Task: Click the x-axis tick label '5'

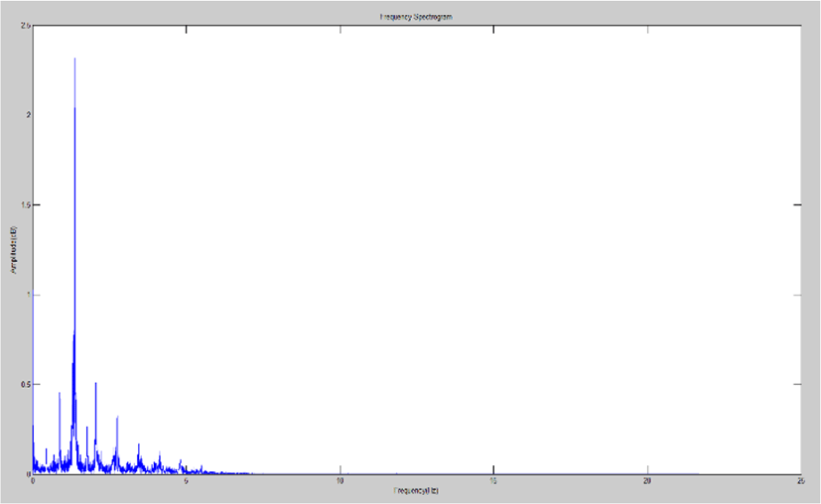Action: click(186, 481)
